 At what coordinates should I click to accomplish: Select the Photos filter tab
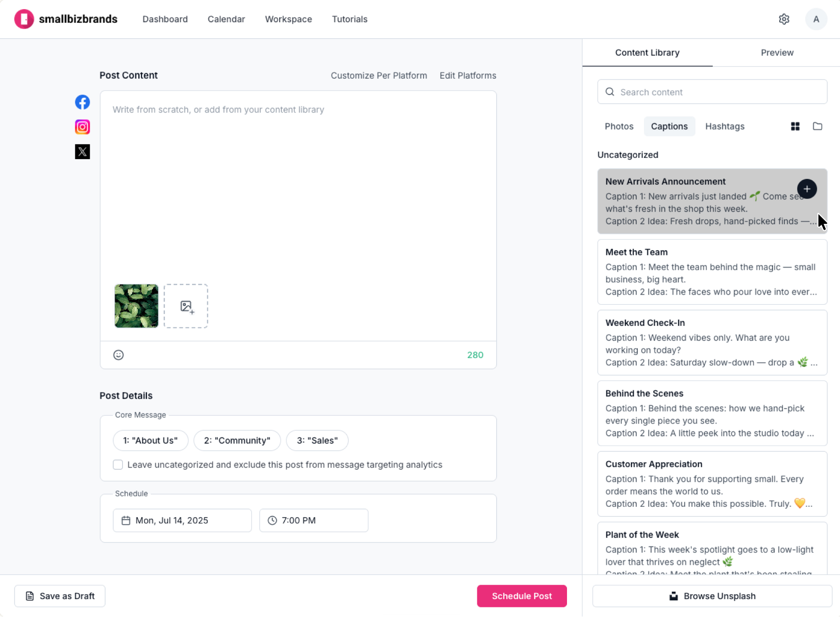point(619,126)
